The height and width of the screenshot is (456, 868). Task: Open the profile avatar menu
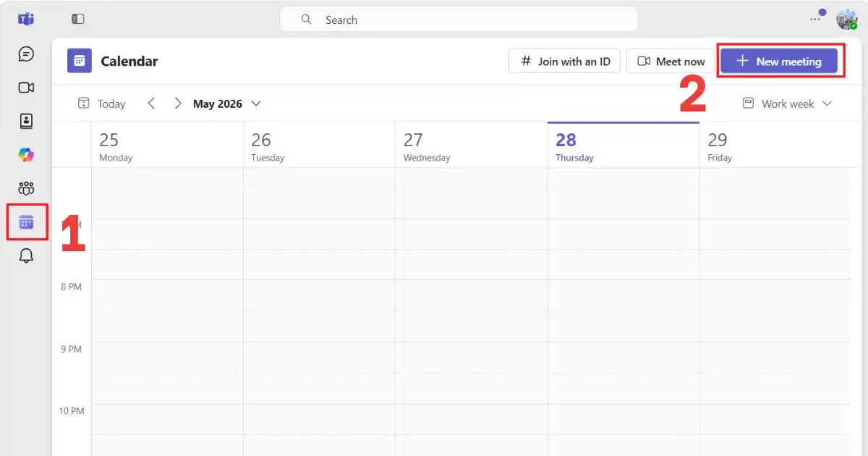tap(846, 20)
